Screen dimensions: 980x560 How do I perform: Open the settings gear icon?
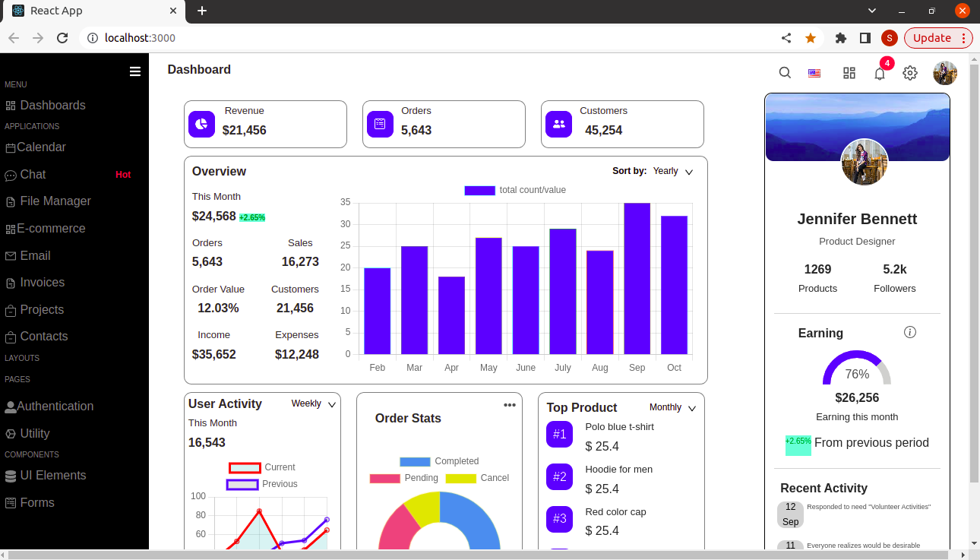(909, 73)
